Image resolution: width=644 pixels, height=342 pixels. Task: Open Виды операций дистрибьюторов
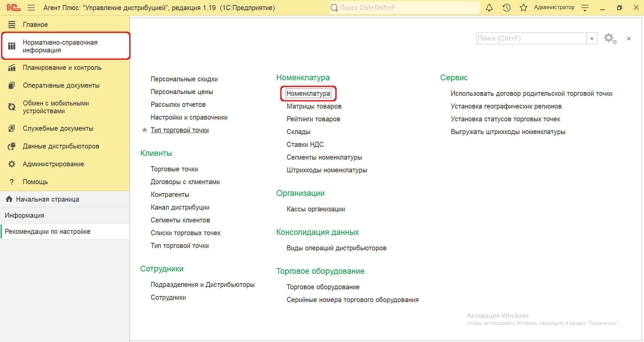(x=336, y=248)
